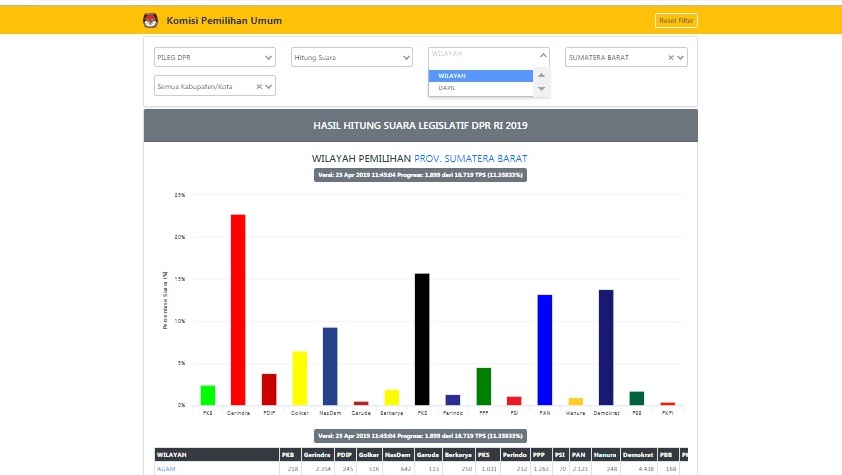This screenshot has height=475, width=842.
Task: Open the SUMATERA BARAT province dropdown
Action: click(x=681, y=58)
